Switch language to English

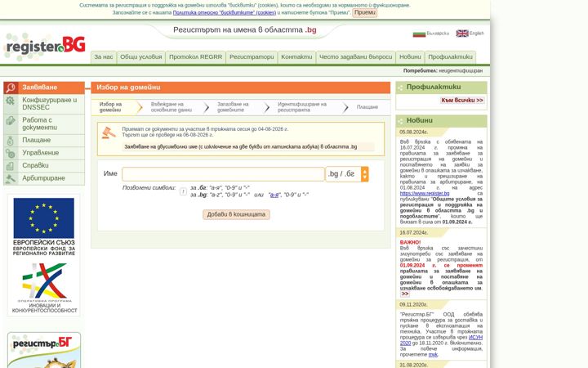[x=470, y=34]
